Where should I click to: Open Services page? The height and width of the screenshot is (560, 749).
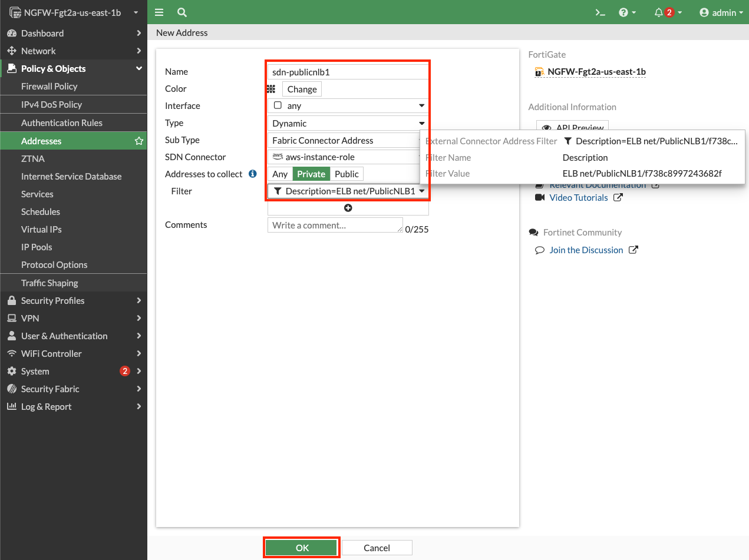37,194
